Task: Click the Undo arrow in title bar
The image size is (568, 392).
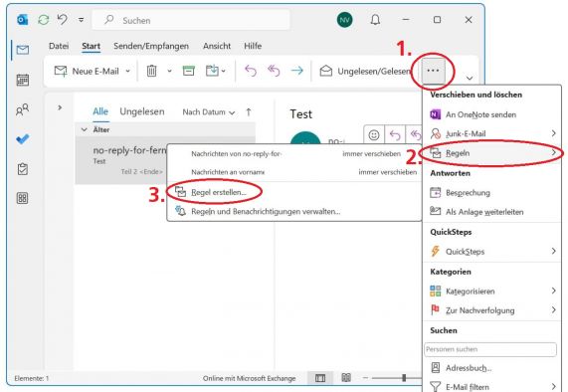Action: coord(63,19)
